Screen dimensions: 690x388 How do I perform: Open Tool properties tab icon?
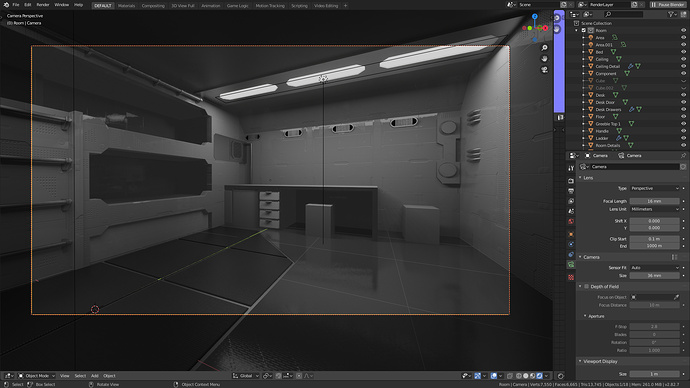tap(571, 168)
